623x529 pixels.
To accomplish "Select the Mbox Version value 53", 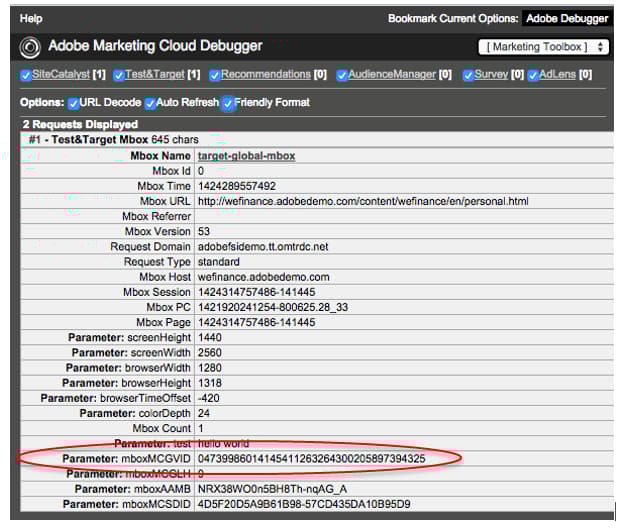I will pos(204,231).
